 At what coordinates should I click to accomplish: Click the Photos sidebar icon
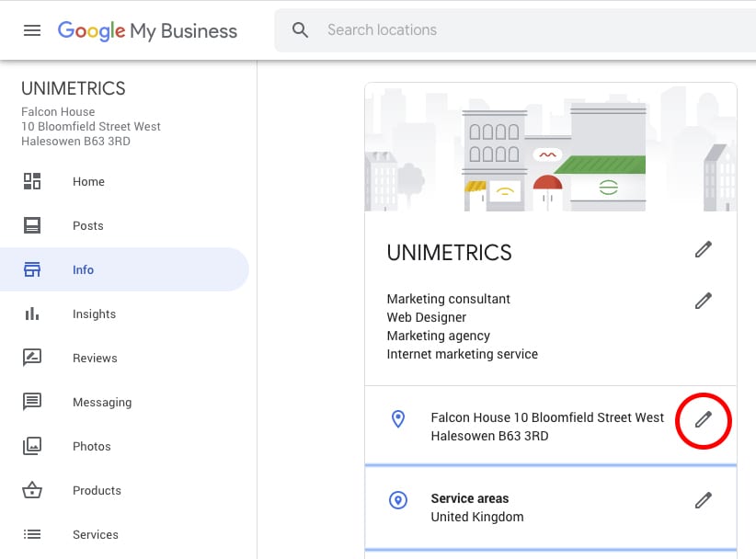click(x=32, y=446)
